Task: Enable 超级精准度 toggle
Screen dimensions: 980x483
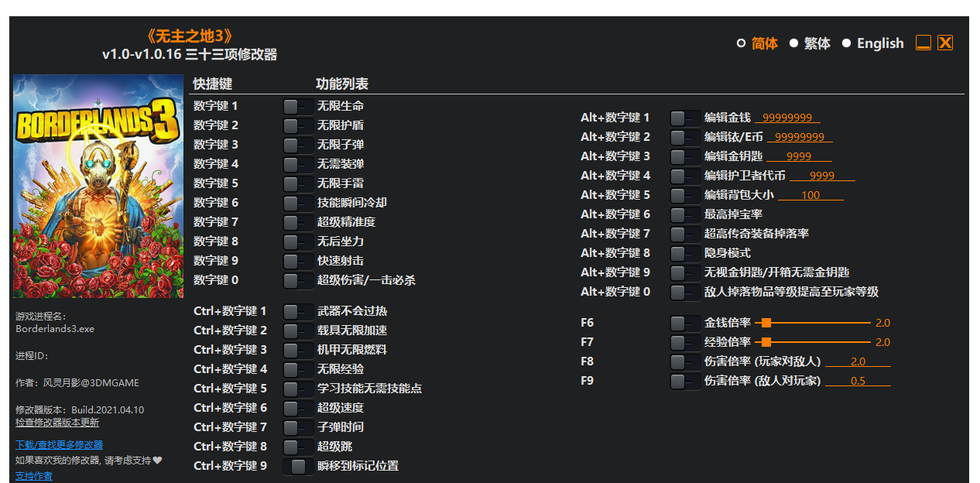Action: point(298,222)
